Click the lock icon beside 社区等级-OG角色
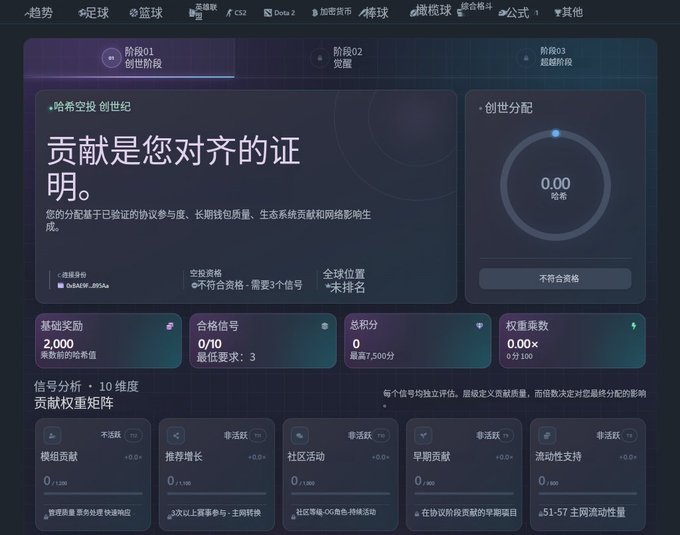 pyautogui.click(x=294, y=515)
